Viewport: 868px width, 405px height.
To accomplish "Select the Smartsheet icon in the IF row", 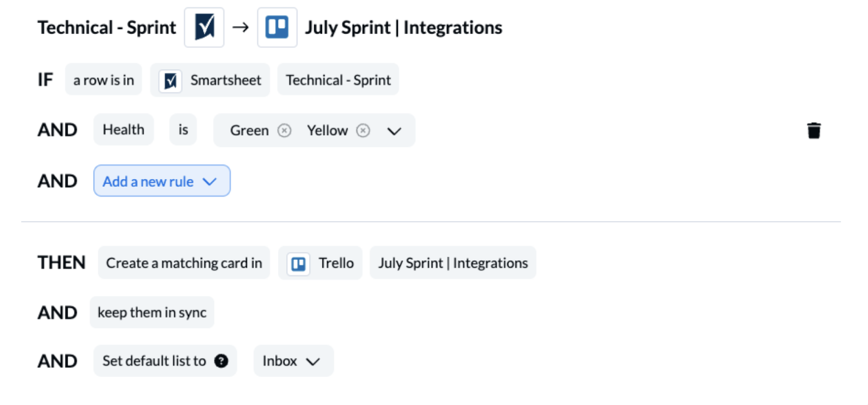I will [x=170, y=80].
